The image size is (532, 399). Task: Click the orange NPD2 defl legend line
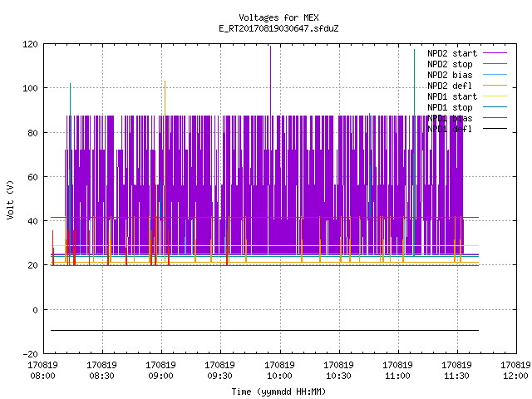coord(495,85)
